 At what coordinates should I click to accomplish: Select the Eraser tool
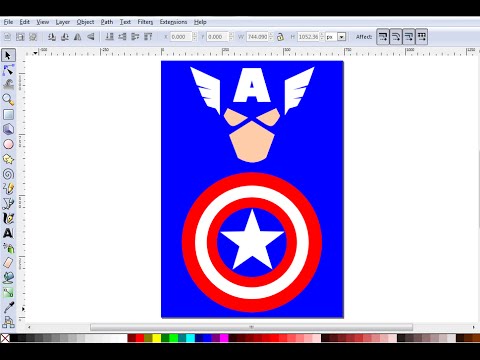8,262
